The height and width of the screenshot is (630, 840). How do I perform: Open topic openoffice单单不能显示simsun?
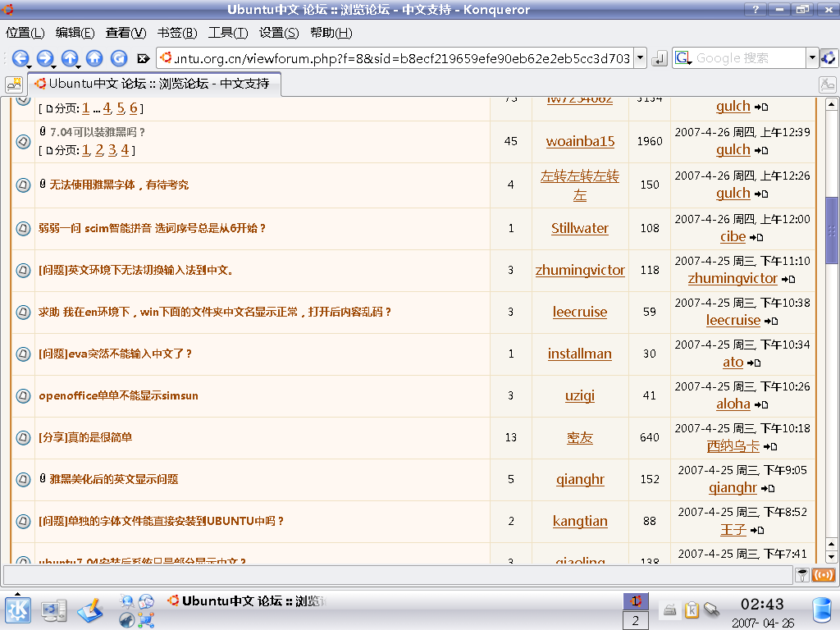pyautogui.click(x=118, y=395)
